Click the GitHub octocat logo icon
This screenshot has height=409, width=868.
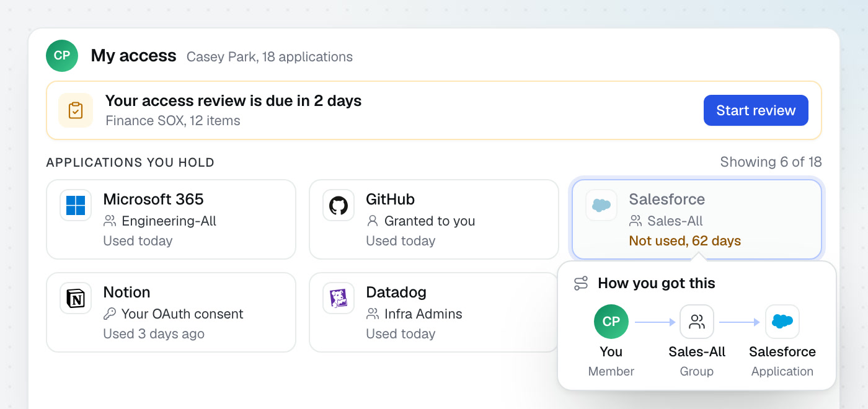[339, 205]
